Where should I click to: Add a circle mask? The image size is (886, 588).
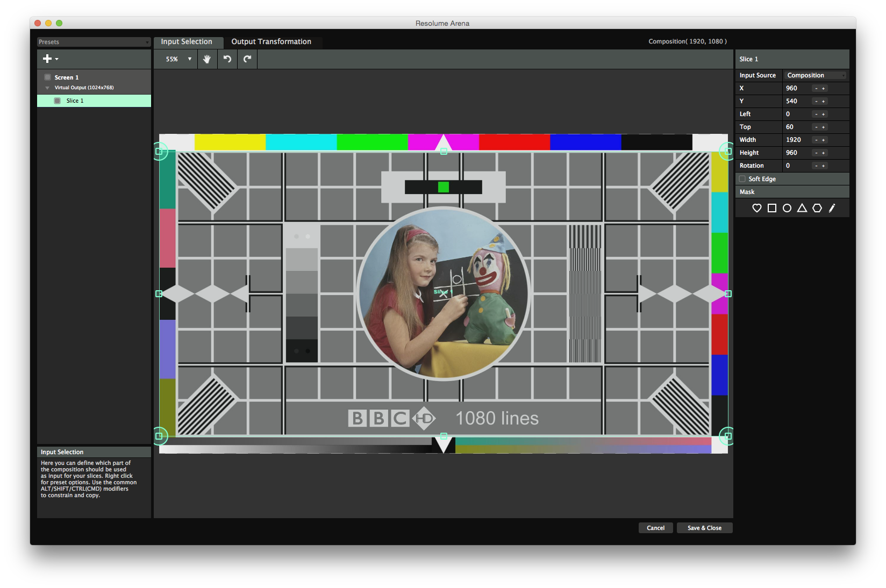(x=787, y=208)
